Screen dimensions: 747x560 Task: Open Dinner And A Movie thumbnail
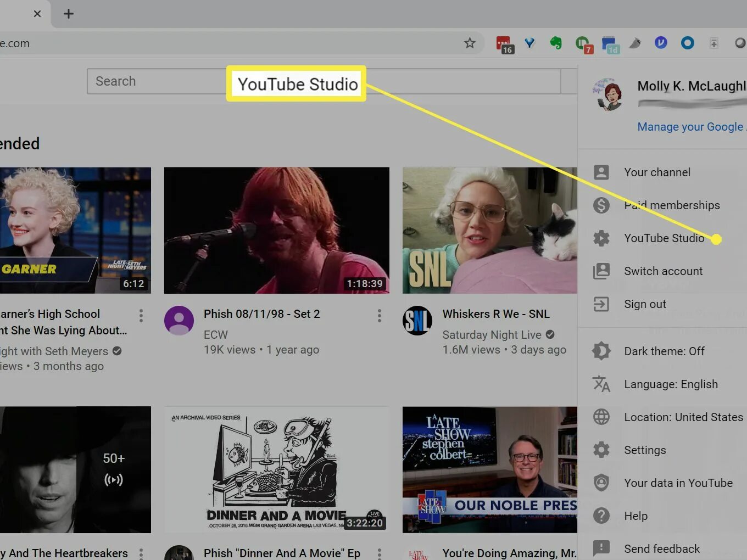click(277, 469)
